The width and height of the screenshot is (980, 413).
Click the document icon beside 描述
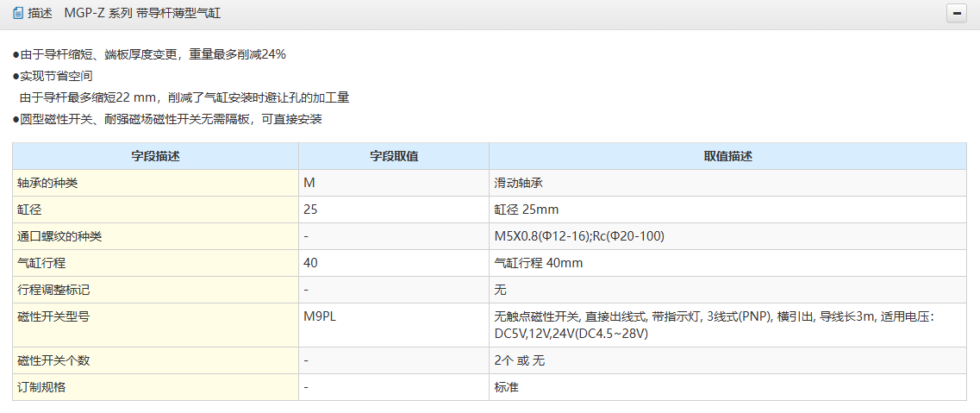tap(17, 14)
